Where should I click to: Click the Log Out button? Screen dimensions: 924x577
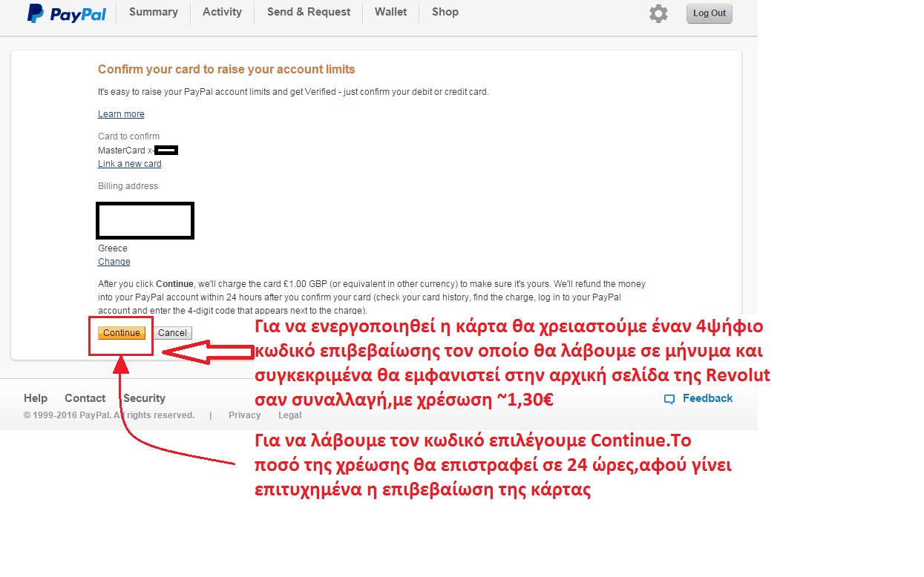(710, 13)
